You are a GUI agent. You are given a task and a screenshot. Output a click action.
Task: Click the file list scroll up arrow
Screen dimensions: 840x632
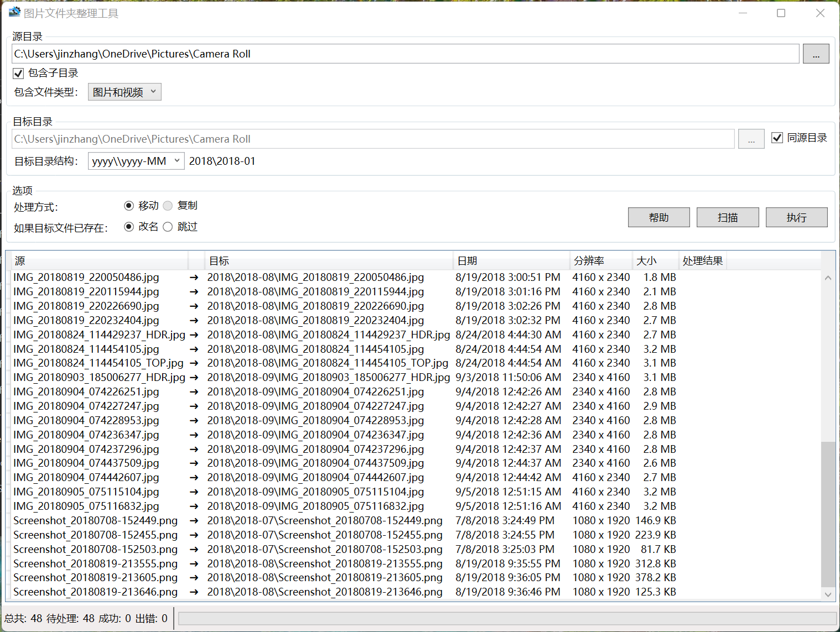tap(828, 278)
